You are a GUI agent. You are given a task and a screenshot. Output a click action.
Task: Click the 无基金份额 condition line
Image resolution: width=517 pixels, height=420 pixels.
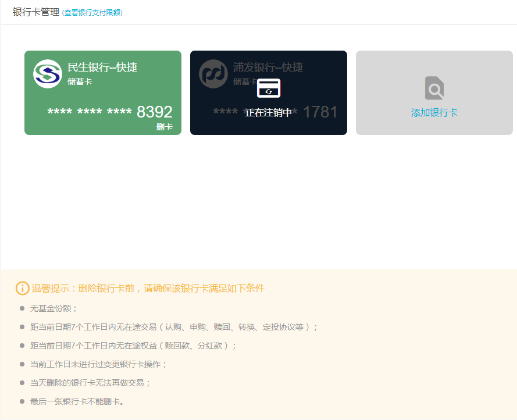point(54,308)
